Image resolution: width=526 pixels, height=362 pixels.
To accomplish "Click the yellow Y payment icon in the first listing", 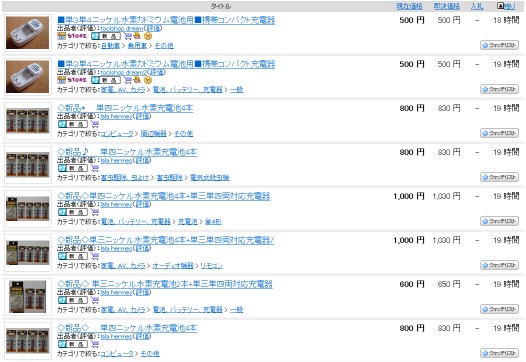I will point(148,36).
